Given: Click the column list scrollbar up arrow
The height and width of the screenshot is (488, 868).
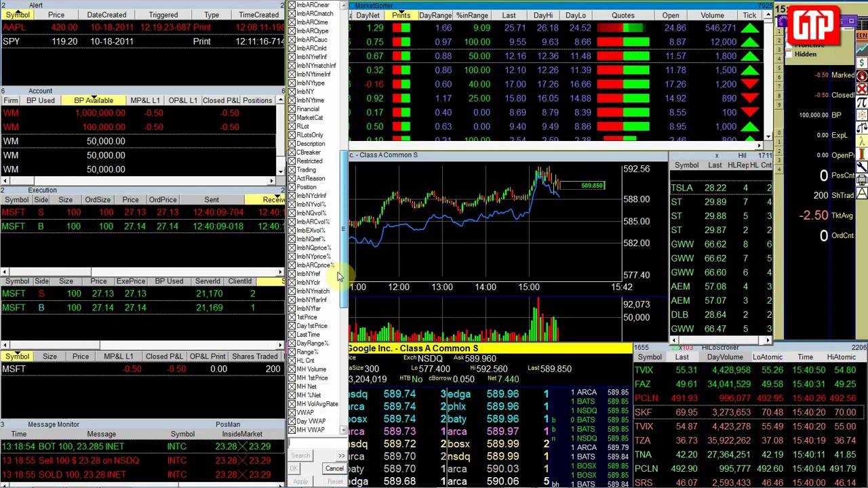Looking at the screenshot, I should (x=344, y=4).
